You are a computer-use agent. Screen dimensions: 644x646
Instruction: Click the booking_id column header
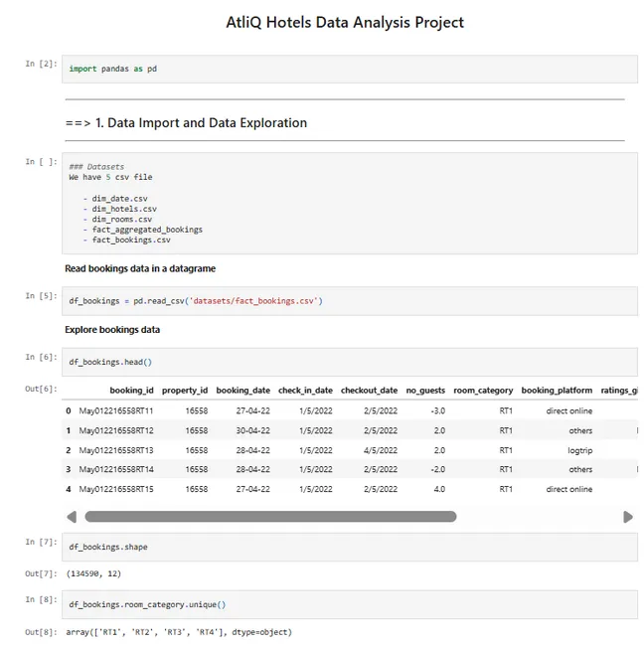pos(131,391)
